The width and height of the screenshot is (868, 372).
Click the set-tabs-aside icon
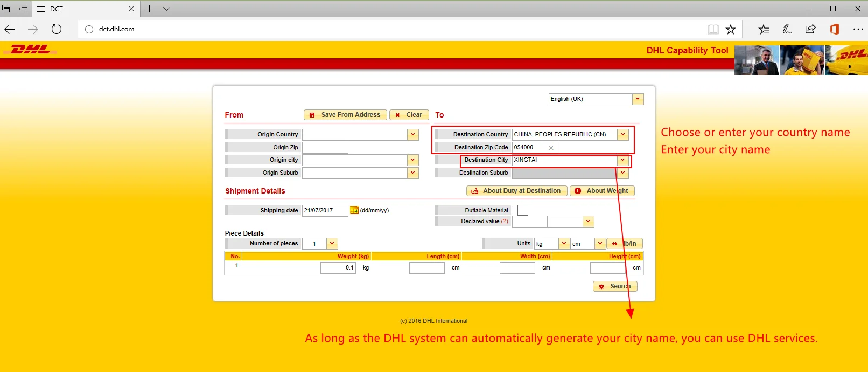pos(23,9)
